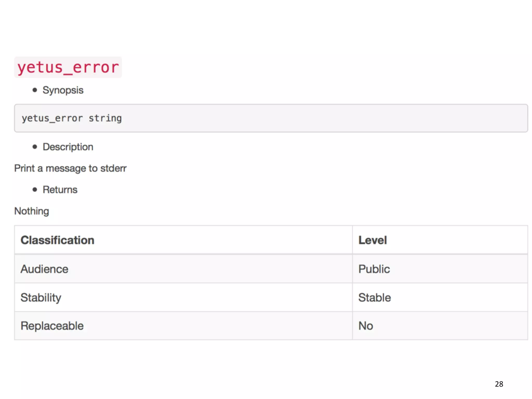Click the bullet dot before Returns
Screen dimensions: 532x399
point(35,190)
